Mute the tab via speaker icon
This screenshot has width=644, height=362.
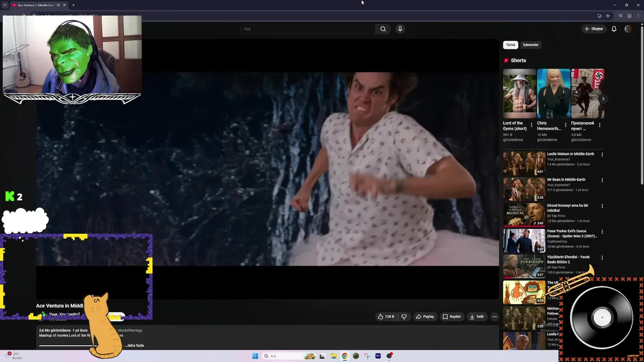(x=58, y=5)
